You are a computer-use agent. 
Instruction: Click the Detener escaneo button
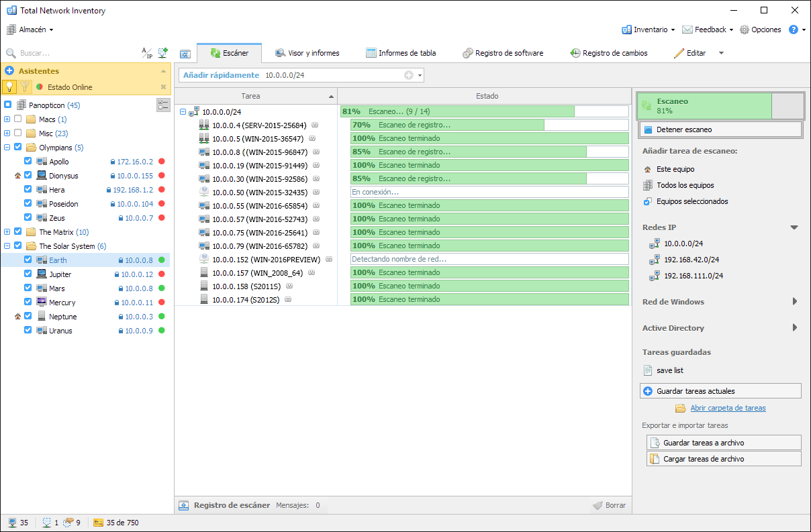point(720,129)
